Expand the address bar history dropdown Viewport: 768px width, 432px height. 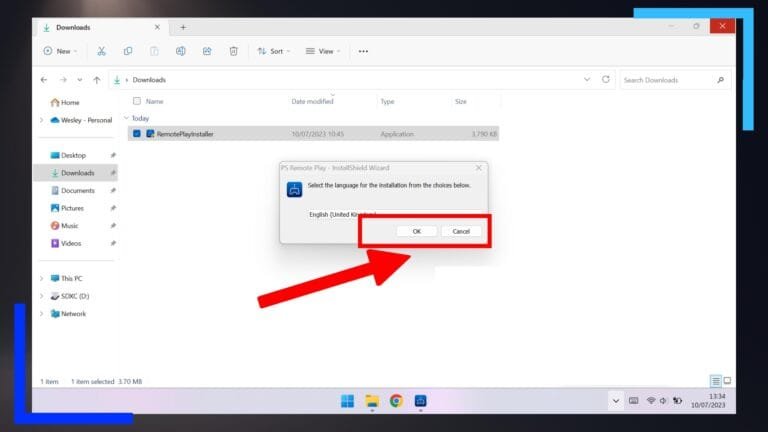coord(587,79)
